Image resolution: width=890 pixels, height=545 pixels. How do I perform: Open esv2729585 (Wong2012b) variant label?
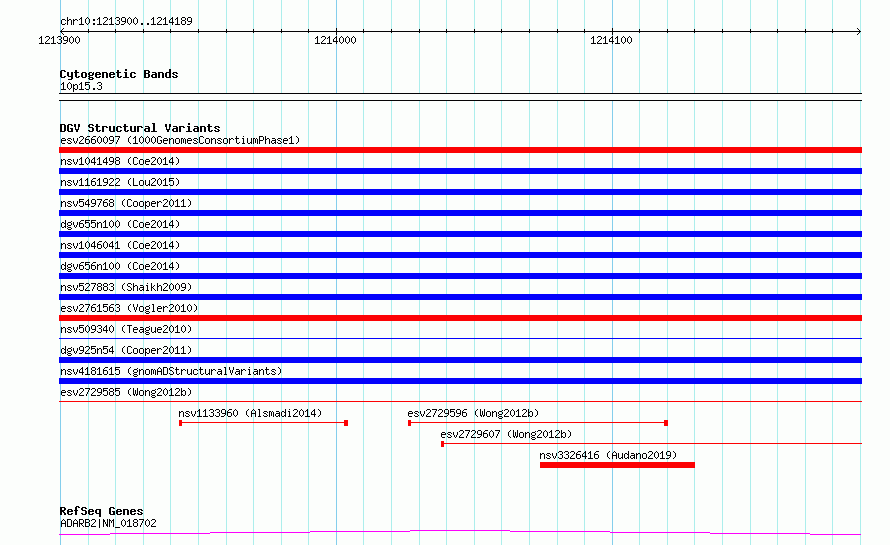pyautogui.click(x=126, y=392)
